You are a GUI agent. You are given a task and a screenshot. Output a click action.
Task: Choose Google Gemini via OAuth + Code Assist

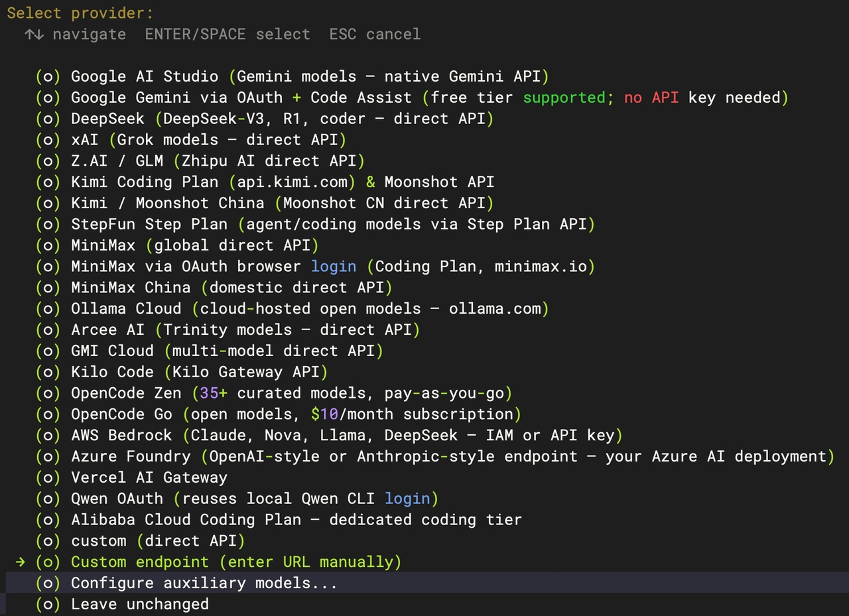(x=412, y=97)
